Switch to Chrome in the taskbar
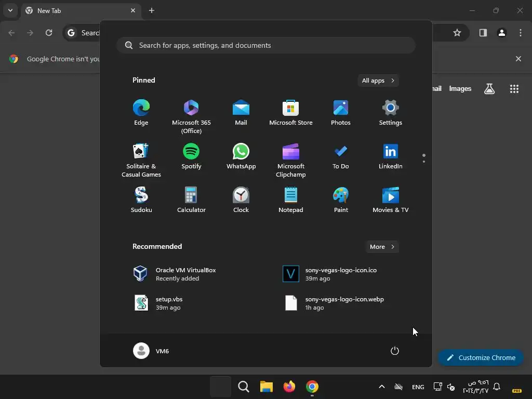 (x=312, y=387)
